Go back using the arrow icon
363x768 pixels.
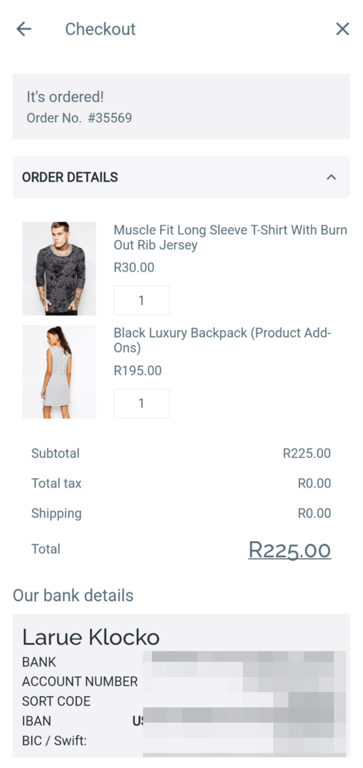click(x=24, y=29)
